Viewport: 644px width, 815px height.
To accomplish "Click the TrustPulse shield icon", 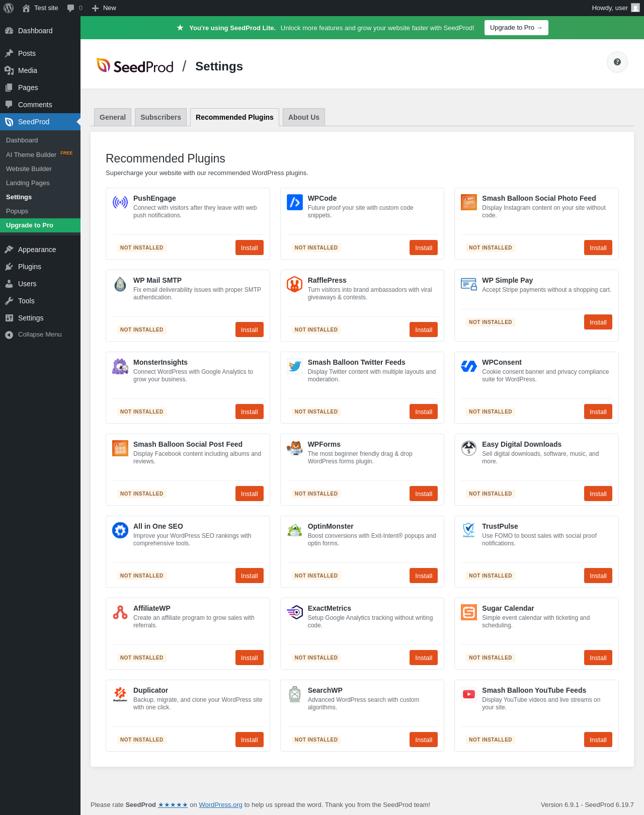I will [x=469, y=530].
